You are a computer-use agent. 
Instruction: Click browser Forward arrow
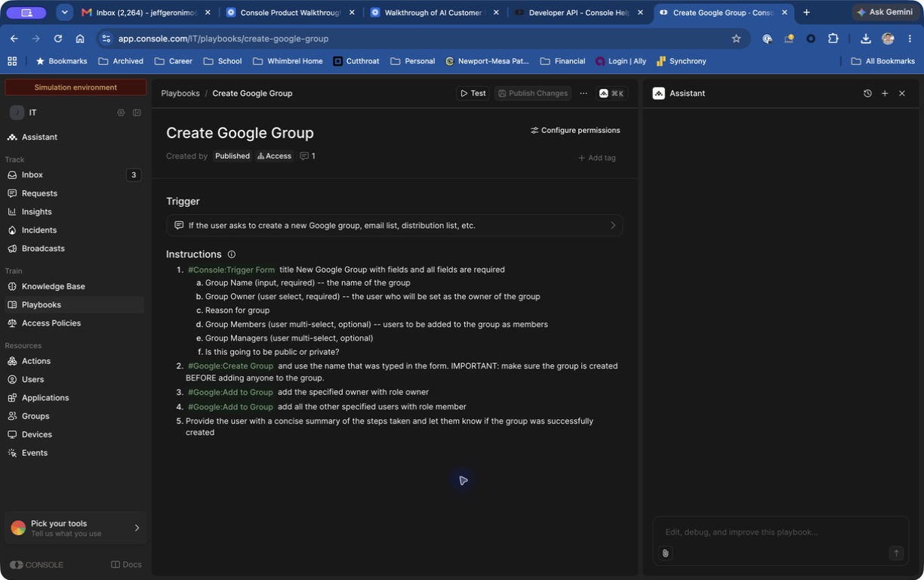click(35, 39)
